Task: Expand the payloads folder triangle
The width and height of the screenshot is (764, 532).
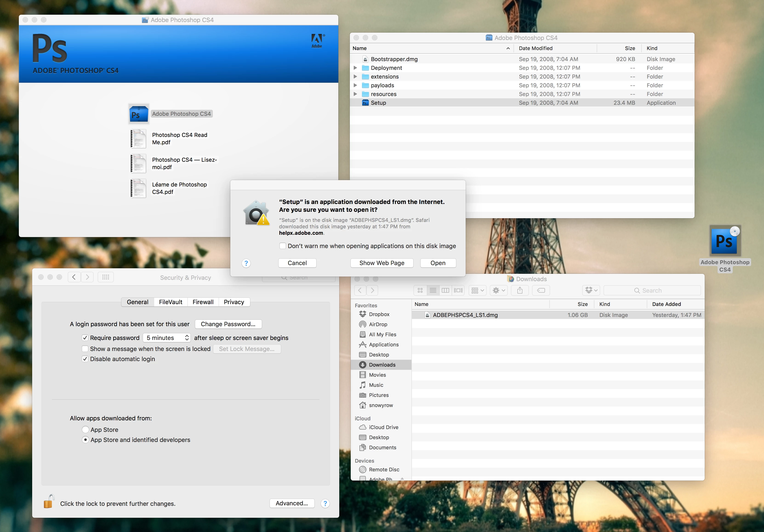Action: tap(355, 85)
